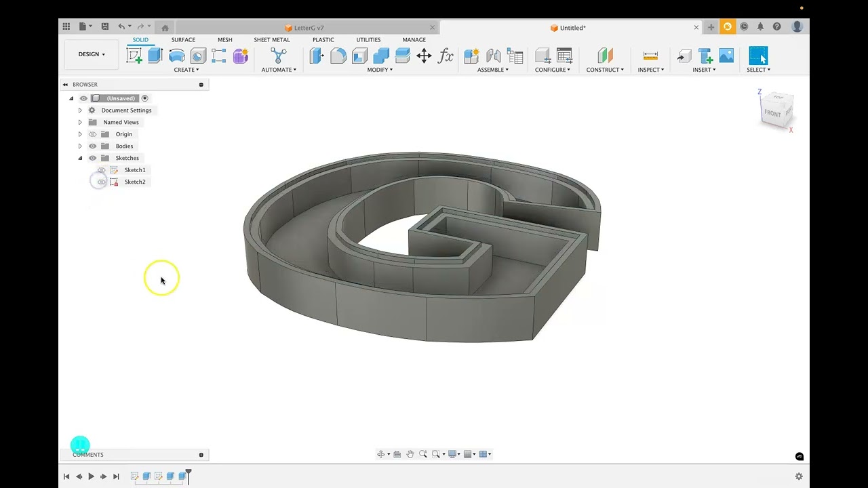
Task: Play the timeline
Action: pos(91,476)
